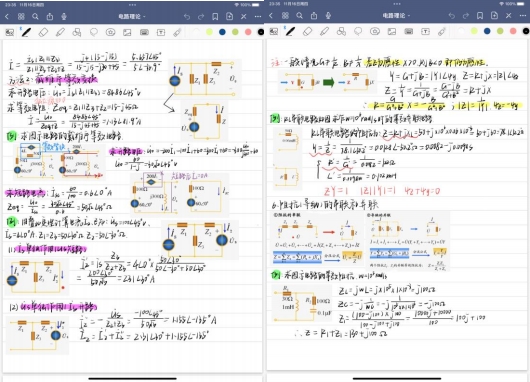Image resolution: width=530 pixels, height=382 pixels.
Task: Pick the dark blue color in left window
Action: tap(222, 32)
